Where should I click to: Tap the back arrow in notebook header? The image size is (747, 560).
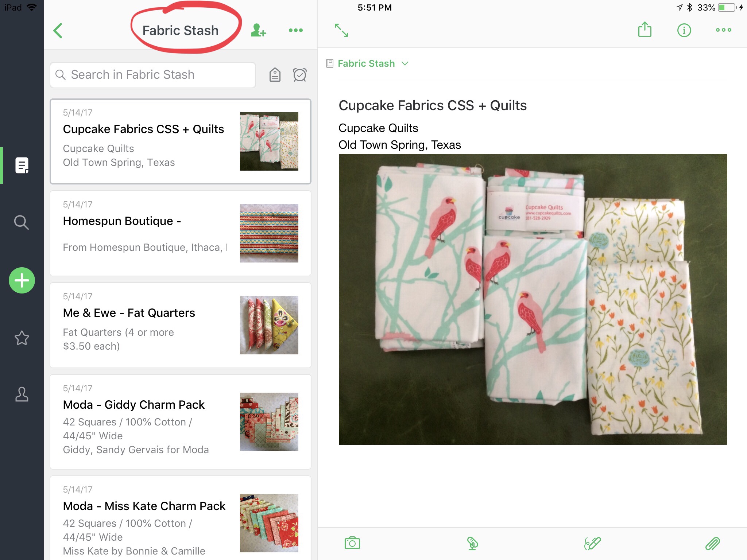pyautogui.click(x=58, y=31)
